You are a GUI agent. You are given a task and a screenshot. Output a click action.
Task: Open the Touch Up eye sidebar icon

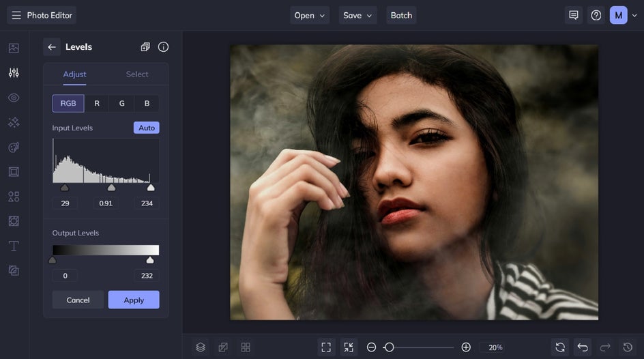(14, 98)
